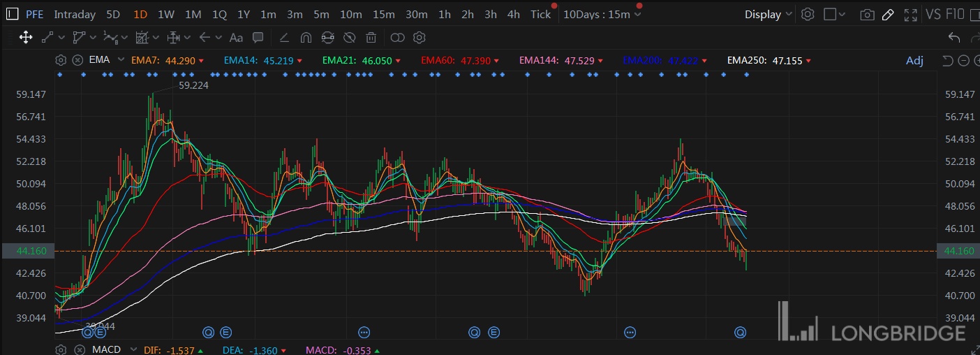
Task: Expand the trend line tool dropdown arrow
Action: [x=61, y=38]
